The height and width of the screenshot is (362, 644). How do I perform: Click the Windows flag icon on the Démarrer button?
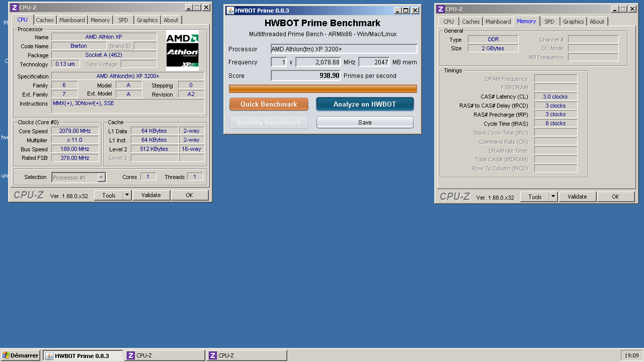6,355
